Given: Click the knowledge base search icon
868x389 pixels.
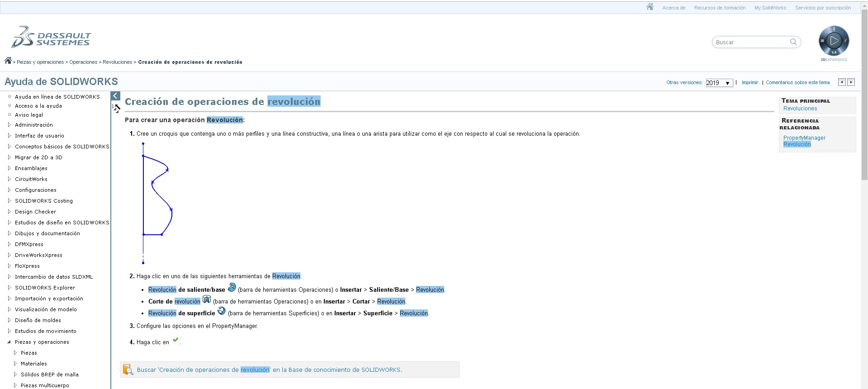Looking at the screenshot, I should [x=128, y=370].
